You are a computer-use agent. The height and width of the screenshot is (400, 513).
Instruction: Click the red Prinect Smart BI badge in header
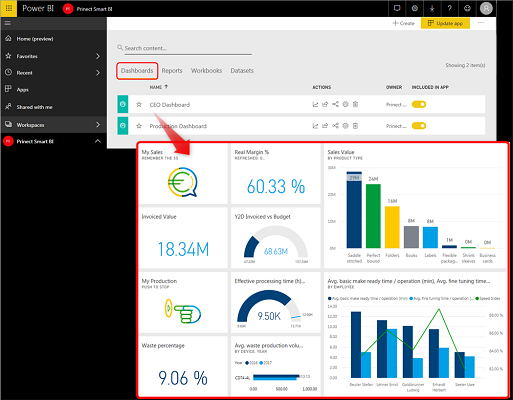tap(68, 9)
